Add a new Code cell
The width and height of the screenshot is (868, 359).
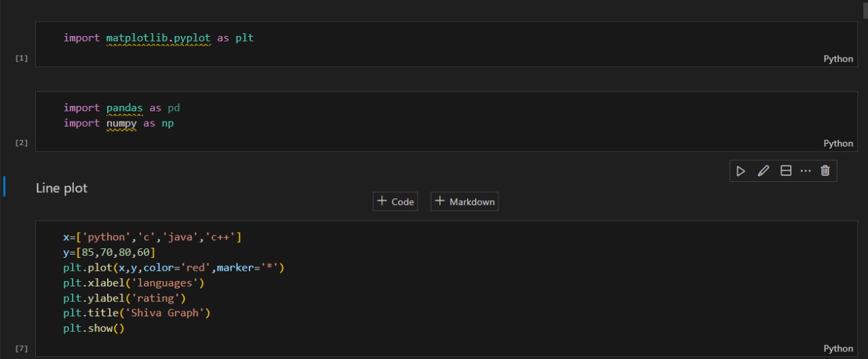tap(395, 202)
